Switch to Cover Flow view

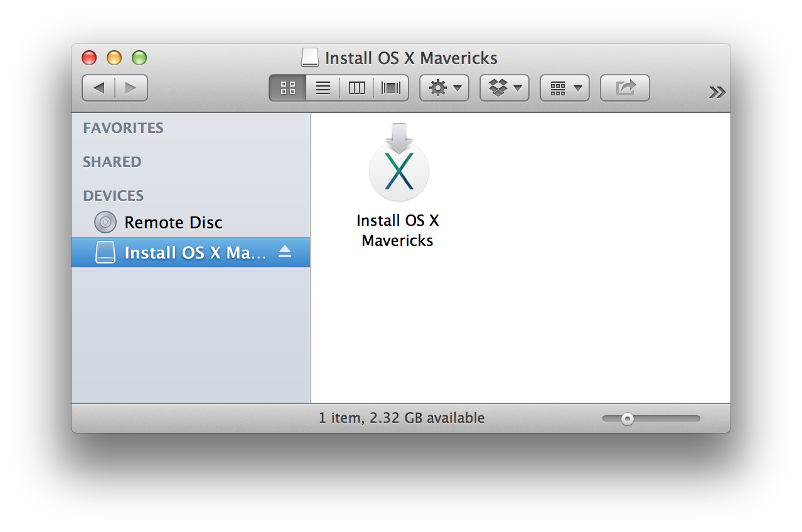coord(390,88)
